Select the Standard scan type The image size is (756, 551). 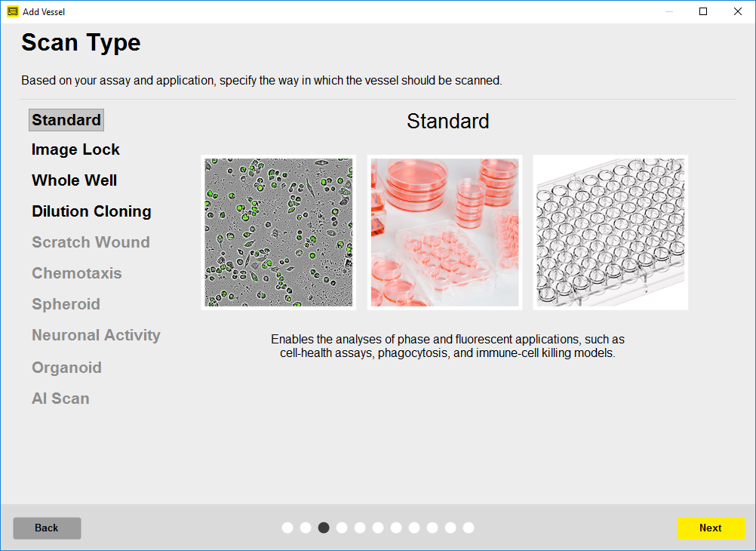tap(66, 120)
